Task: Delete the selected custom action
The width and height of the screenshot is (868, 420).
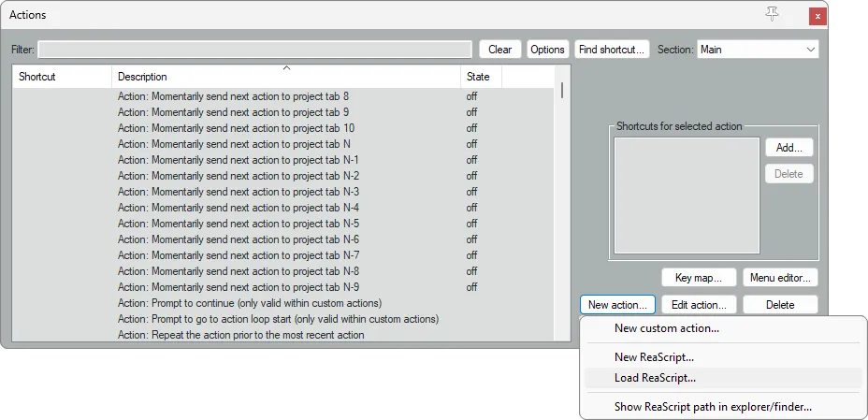Action: (x=780, y=305)
